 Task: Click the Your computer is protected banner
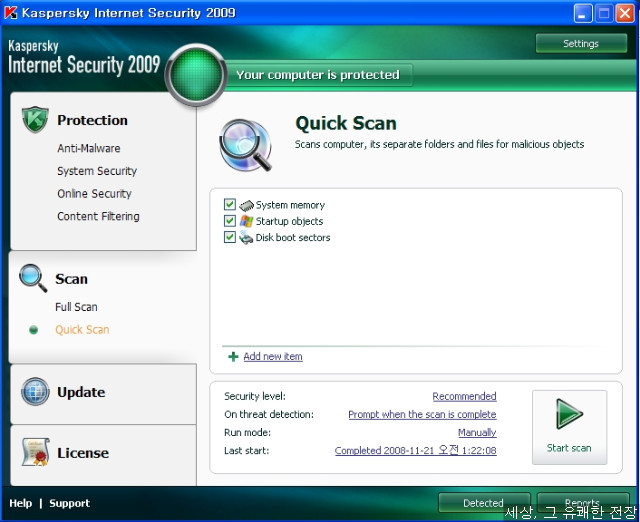point(318,75)
